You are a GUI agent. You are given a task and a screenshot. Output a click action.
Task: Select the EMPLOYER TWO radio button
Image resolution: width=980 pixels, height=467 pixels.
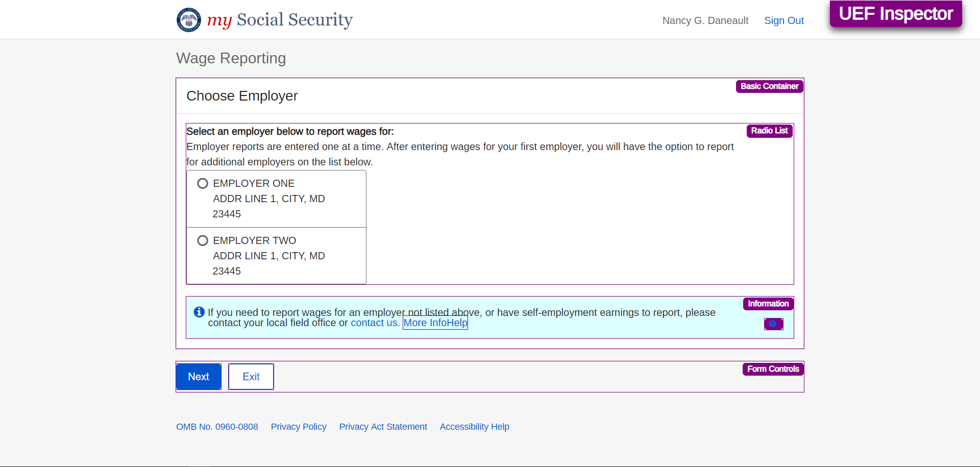click(x=203, y=240)
